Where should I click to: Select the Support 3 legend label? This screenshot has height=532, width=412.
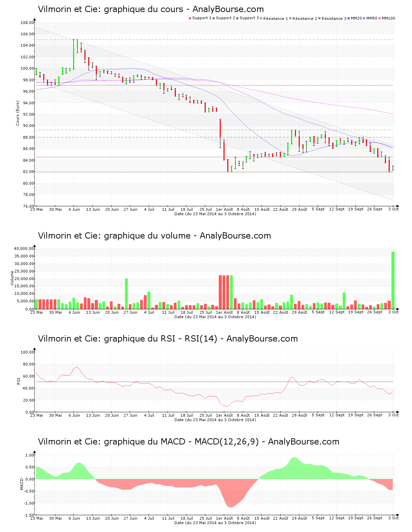[x=249, y=18]
